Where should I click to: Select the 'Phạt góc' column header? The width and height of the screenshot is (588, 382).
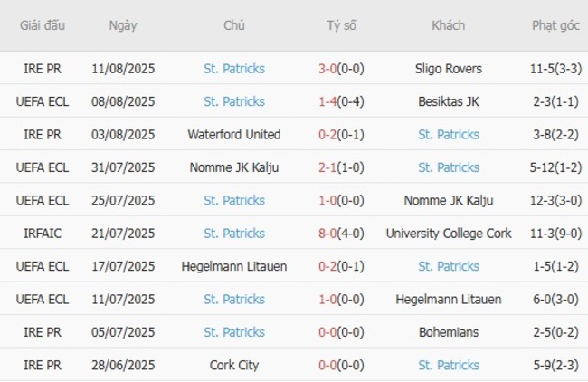click(555, 25)
